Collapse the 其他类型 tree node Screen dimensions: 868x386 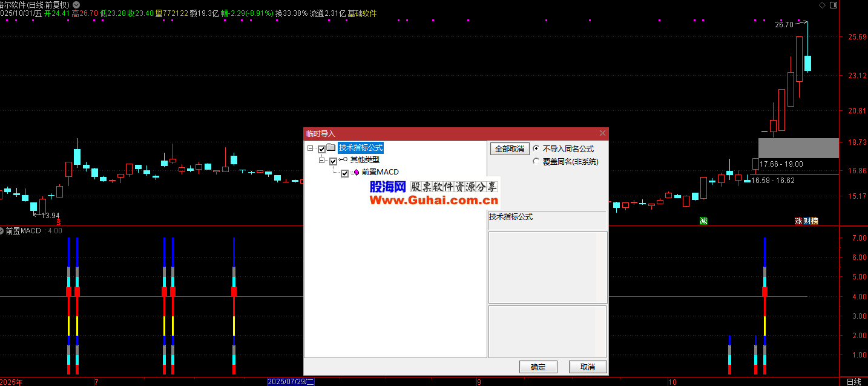pyautogui.click(x=321, y=161)
